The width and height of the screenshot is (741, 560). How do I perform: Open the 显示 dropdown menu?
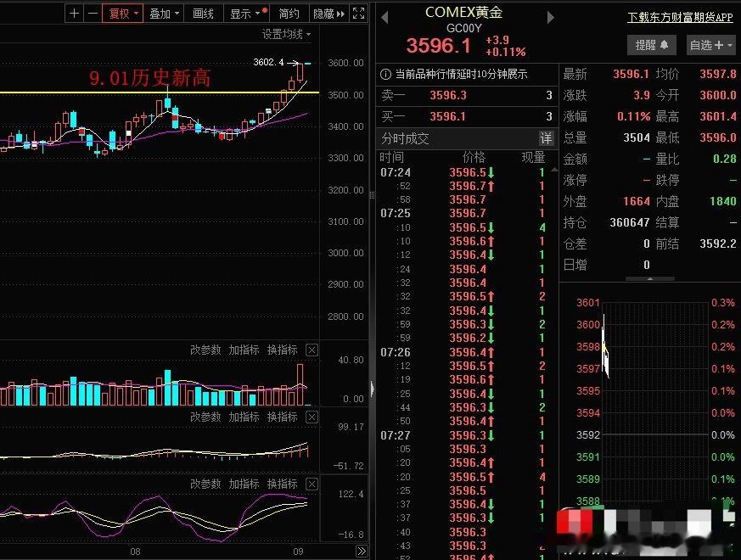coord(246,14)
